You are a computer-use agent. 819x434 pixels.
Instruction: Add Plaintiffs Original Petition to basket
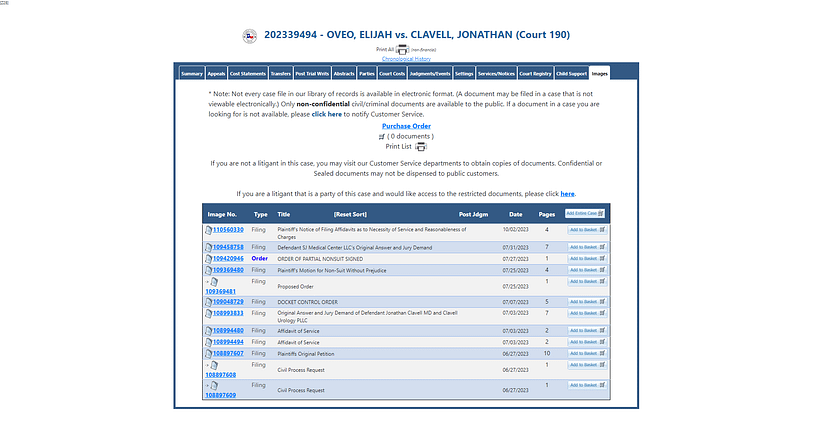pyautogui.click(x=587, y=354)
